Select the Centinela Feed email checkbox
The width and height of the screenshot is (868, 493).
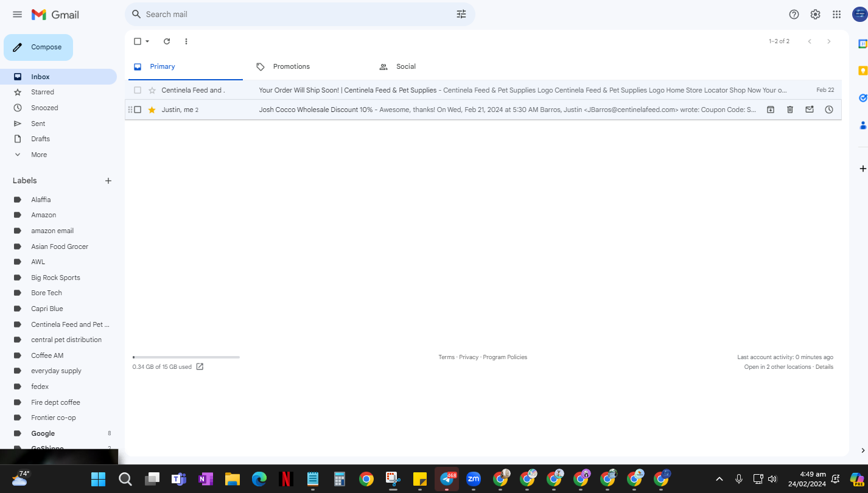[x=138, y=90]
